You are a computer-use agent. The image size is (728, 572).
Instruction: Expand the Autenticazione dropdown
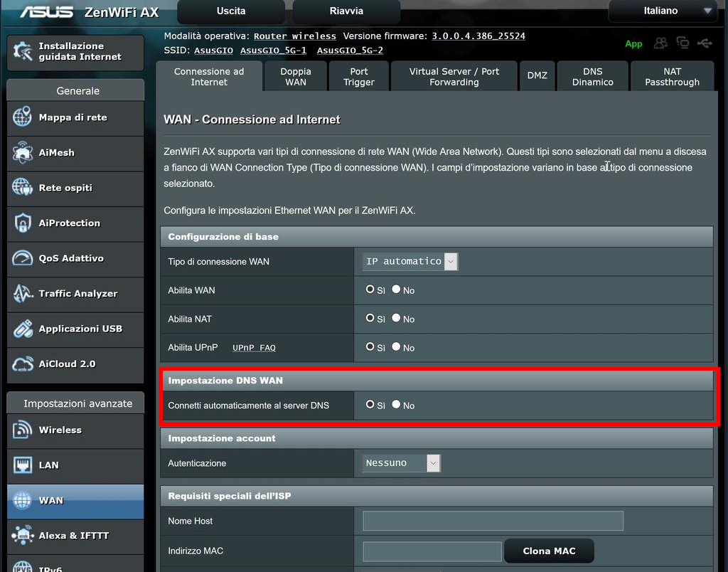point(402,463)
